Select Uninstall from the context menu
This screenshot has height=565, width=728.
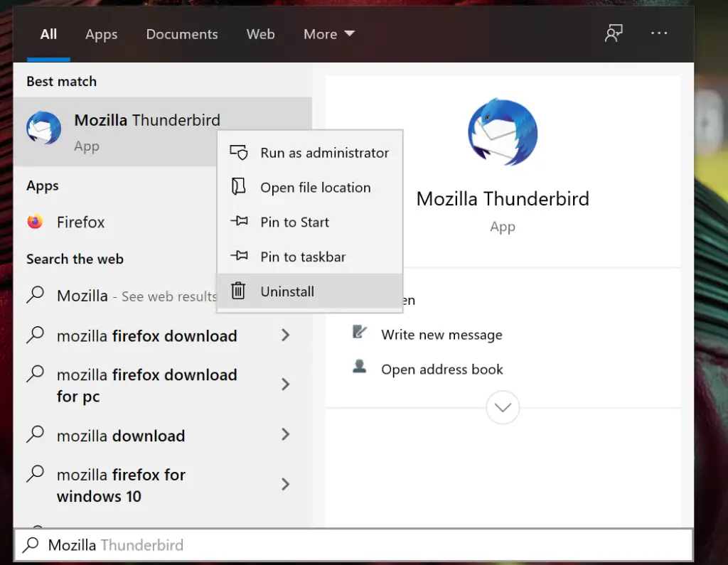tap(310, 291)
